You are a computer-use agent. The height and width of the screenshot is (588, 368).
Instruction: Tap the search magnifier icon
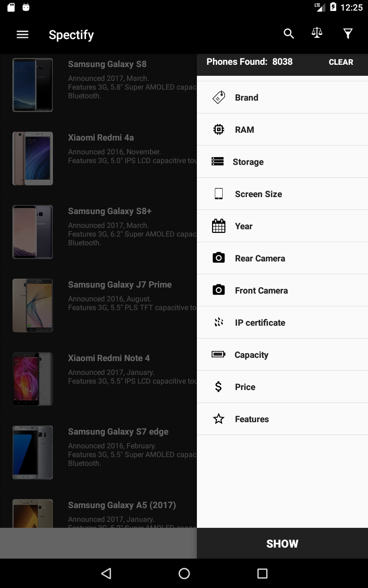(289, 34)
